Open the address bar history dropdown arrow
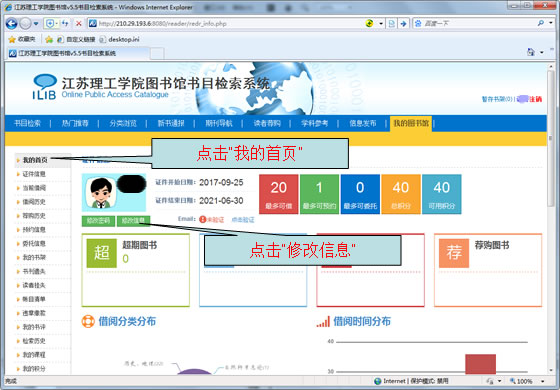 click(381, 24)
